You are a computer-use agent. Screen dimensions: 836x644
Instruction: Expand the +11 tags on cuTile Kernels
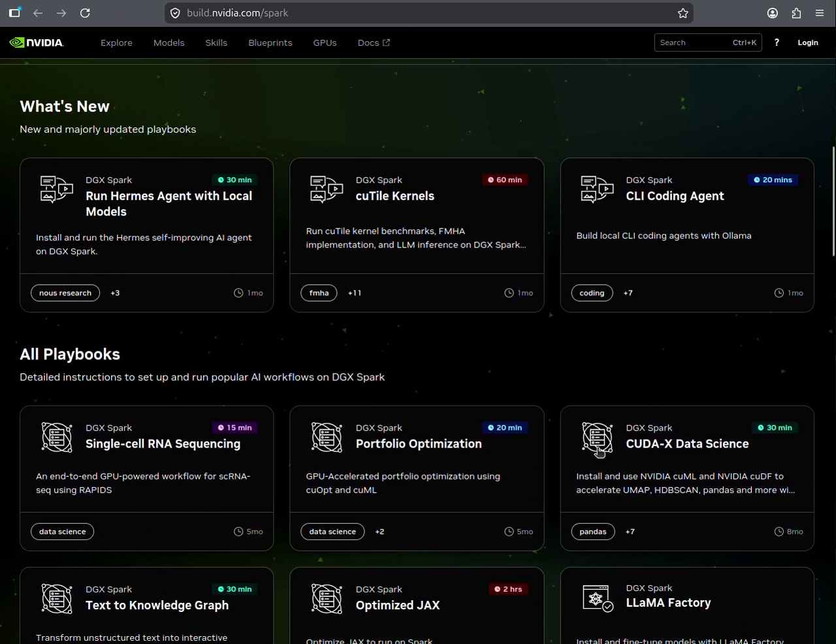(x=355, y=293)
